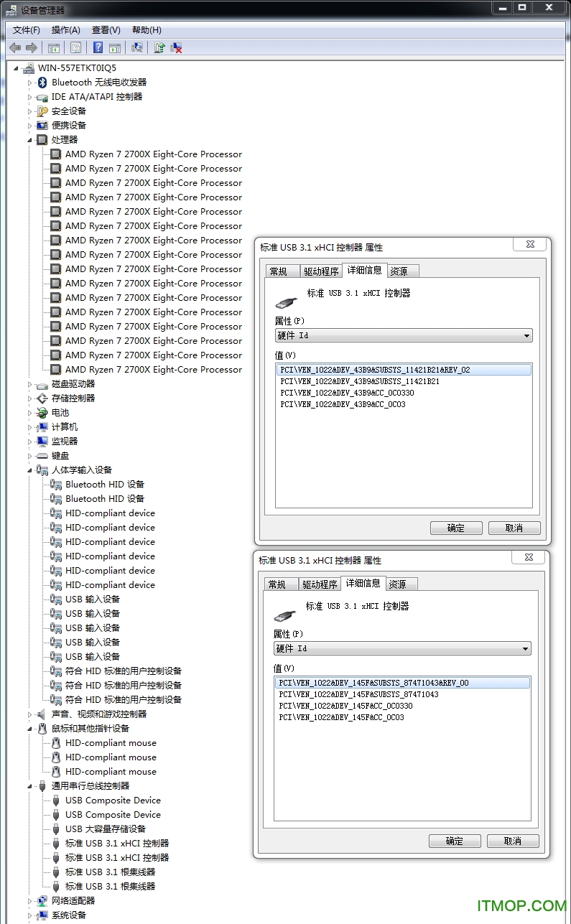Switch to 驱动程序 tab in DEV_145F dialog
The width and height of the screenshot is (571, 924).
click(x=319, y=584)
